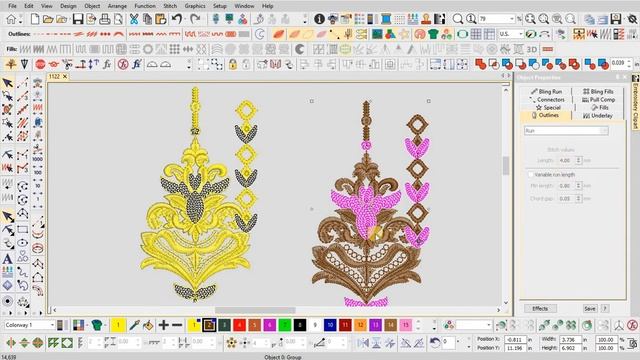The height and width of the screenshot is (360, 640).
Task: Select yellow color swatch 1 in the palette
Action: point(194,325)
